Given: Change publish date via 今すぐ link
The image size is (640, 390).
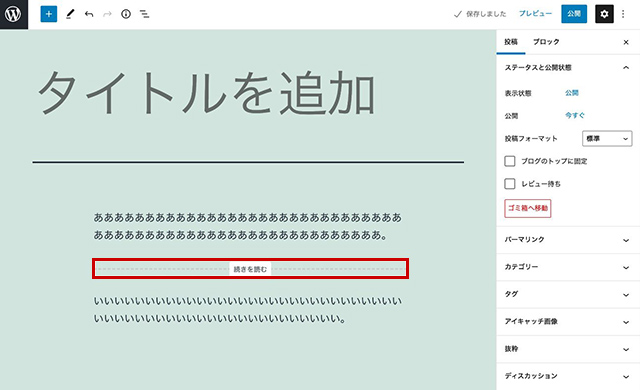Looking at the screenshot, I should (575, 115).
